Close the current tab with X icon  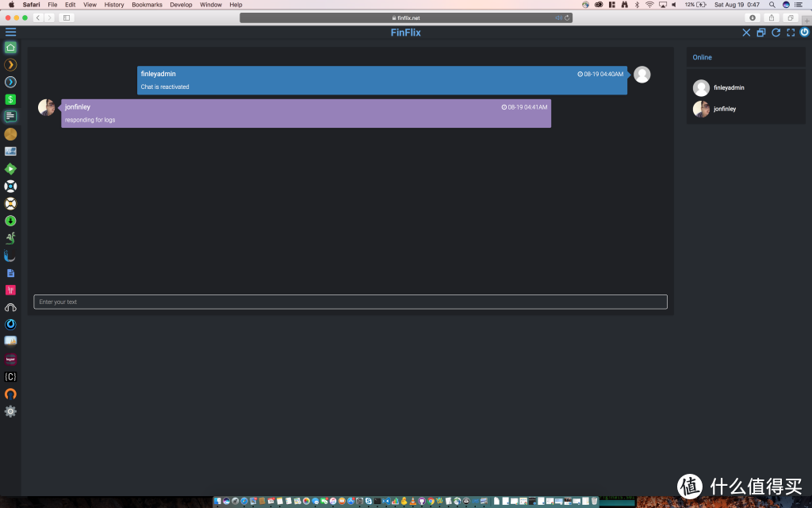745,33
